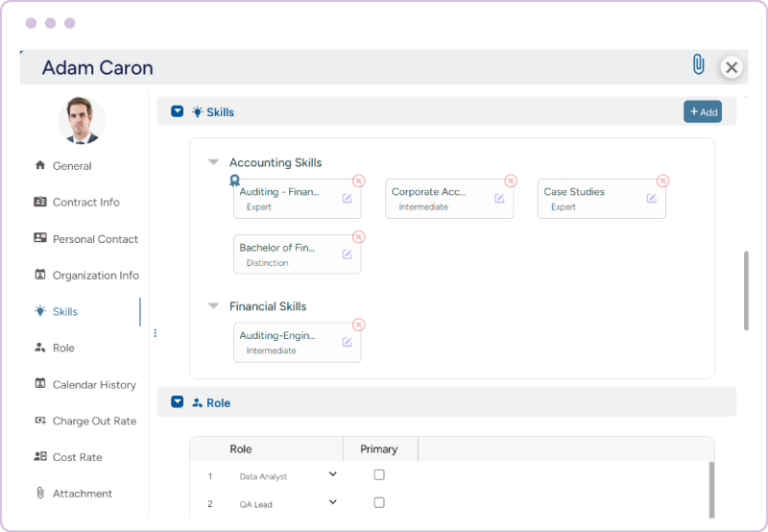Image resolution: width=768 pixels, height=532 pixels.
Task: Click the Skills lightbulb icon in sidebar
Action: [40, 310]
